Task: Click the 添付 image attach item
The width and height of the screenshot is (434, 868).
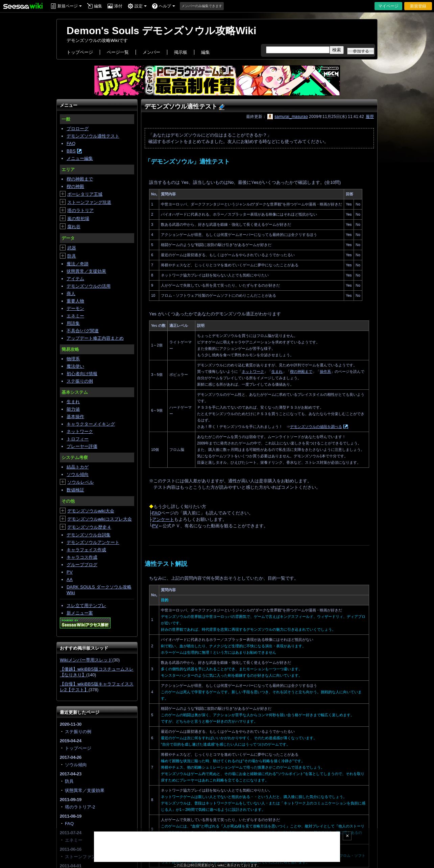Action: pyautogui.click(x=115, y=6)
